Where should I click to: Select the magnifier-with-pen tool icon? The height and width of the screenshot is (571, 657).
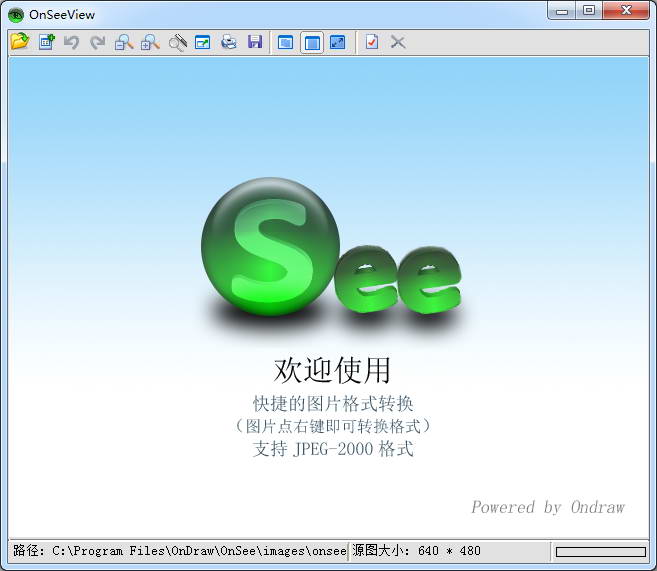click(x=177, y=42)
